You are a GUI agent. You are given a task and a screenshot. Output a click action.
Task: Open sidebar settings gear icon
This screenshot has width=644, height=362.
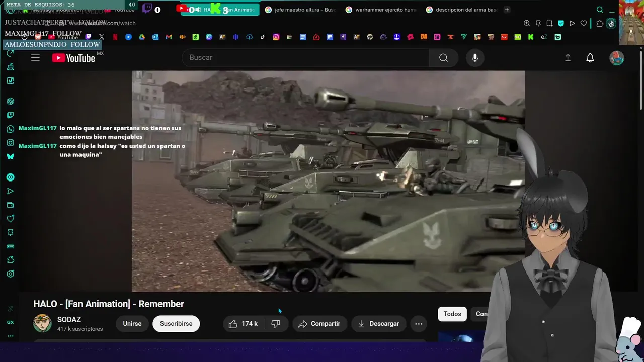(x=10, y=274)
